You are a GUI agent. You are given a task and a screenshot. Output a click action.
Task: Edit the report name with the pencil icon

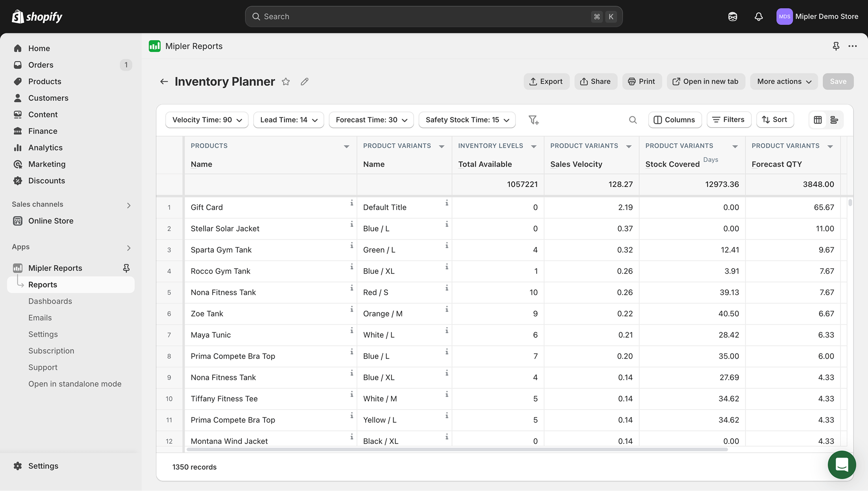click(304, 82)
